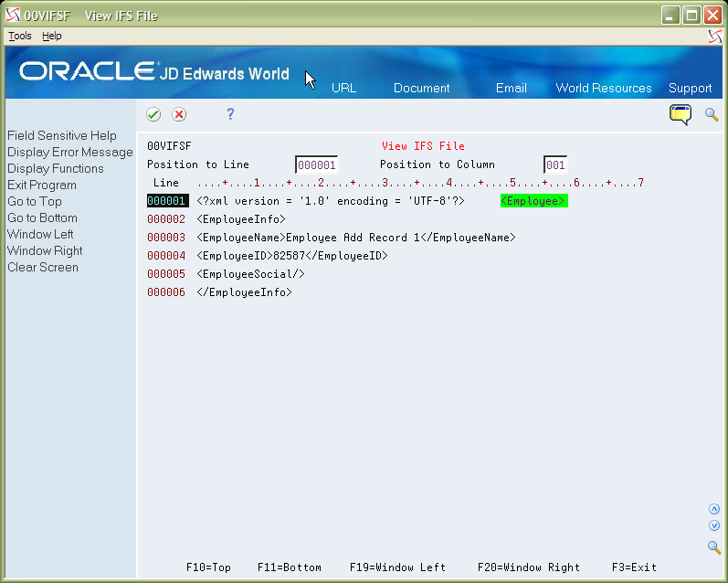Open the yellow chat bubble message icon
Viewport: 728px width, 583px height.
tap(681, 115)
